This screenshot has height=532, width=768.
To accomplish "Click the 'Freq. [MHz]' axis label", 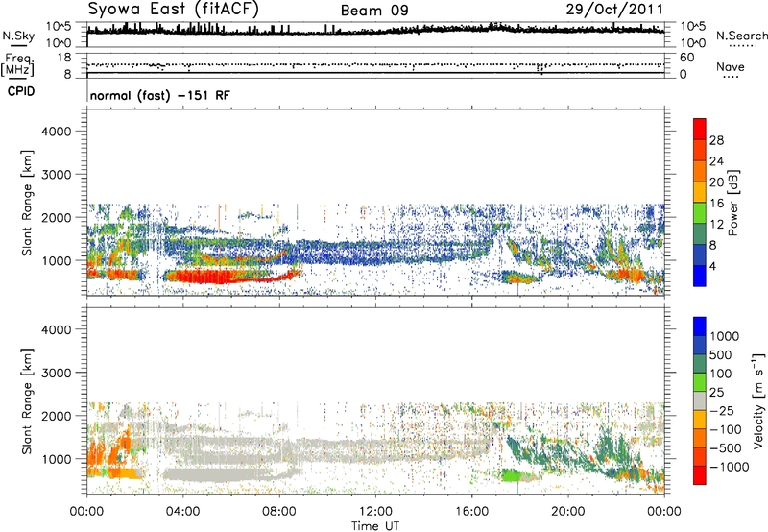I will [17, 65].
